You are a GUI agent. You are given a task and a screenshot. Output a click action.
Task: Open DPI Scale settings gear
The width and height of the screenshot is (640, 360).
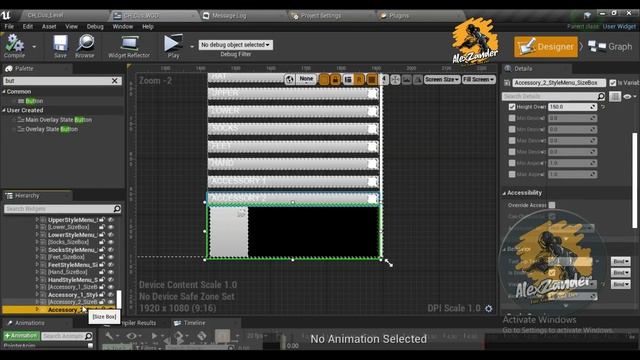pos(489,309)
